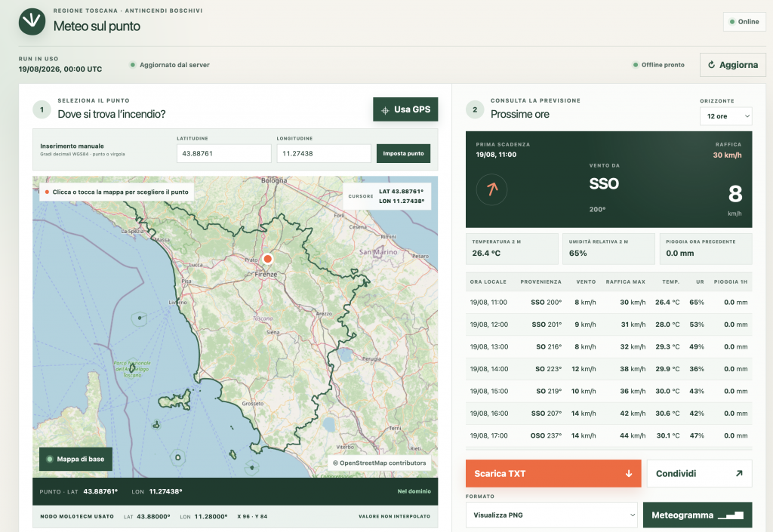Click the green dot beside Aggiornato dal server

133,65
